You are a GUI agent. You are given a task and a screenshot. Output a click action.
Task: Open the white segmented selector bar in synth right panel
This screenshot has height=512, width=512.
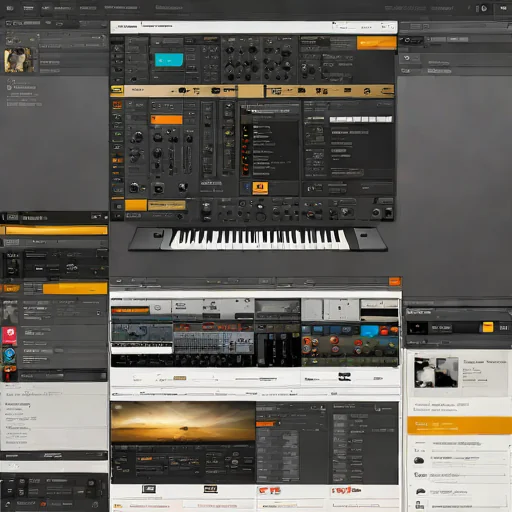(361, 119)
